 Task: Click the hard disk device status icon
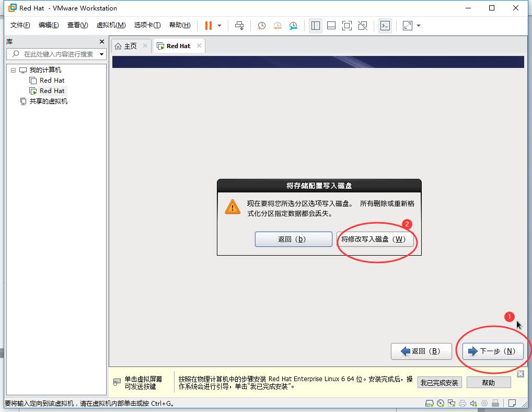[430, 403]
